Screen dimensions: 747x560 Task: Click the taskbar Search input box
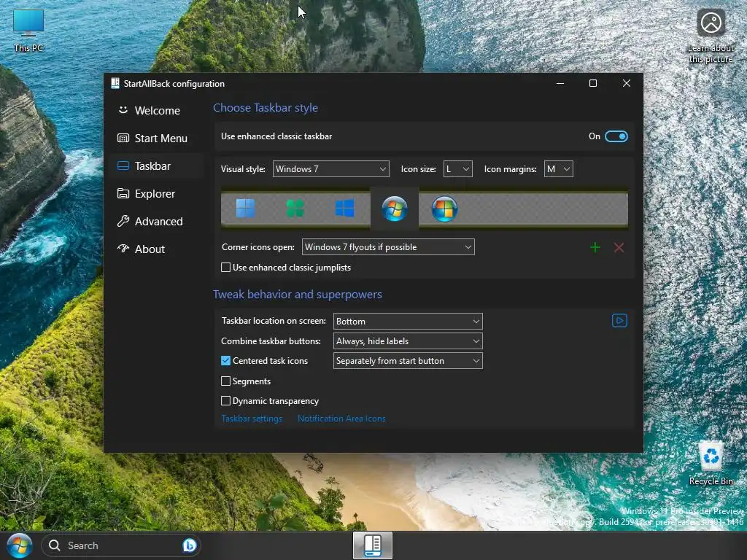click(x=121, y=545)
